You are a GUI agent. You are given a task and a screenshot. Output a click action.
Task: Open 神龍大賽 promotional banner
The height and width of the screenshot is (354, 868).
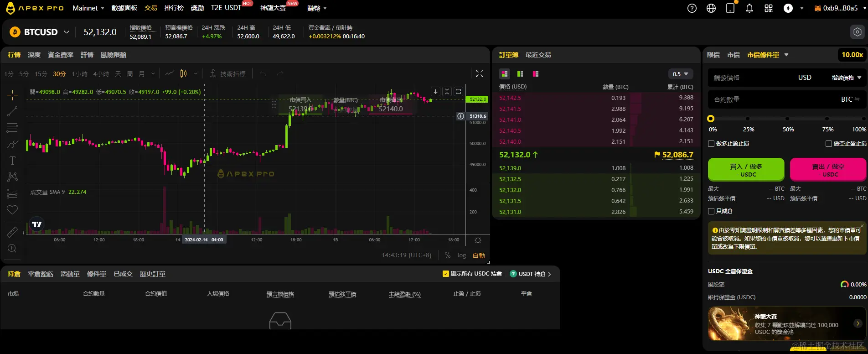coord(787,324)
